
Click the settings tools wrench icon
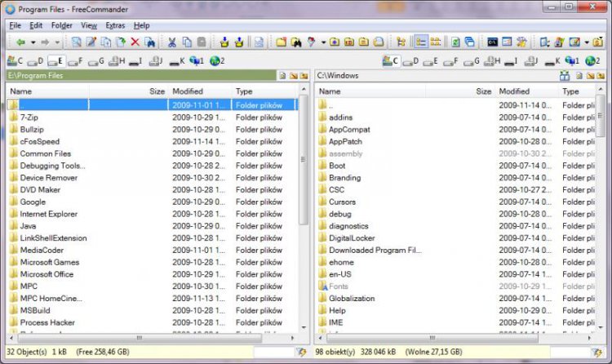tap(521, 42)
